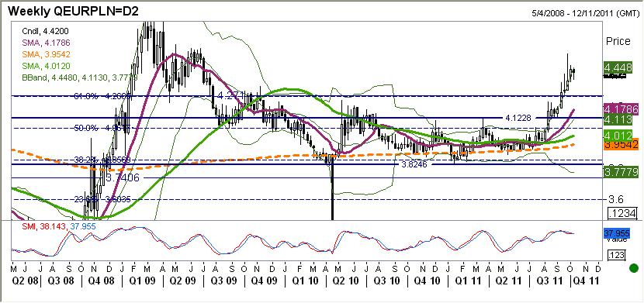Click the 3.6 axis price label
The width and height of the screenshot is (644, 303).
(615, 200)
